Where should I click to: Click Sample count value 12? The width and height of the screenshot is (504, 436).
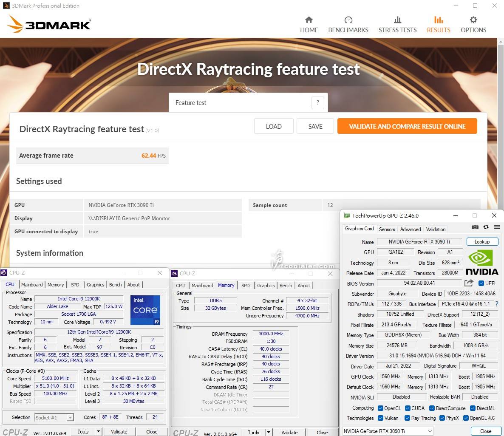click(x=330, y=205)
